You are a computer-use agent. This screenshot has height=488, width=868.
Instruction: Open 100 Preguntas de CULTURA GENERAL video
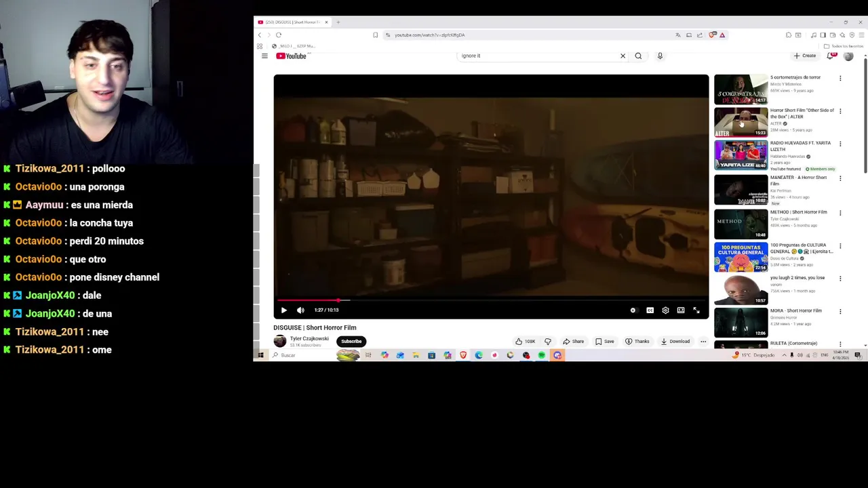[741, 258]
